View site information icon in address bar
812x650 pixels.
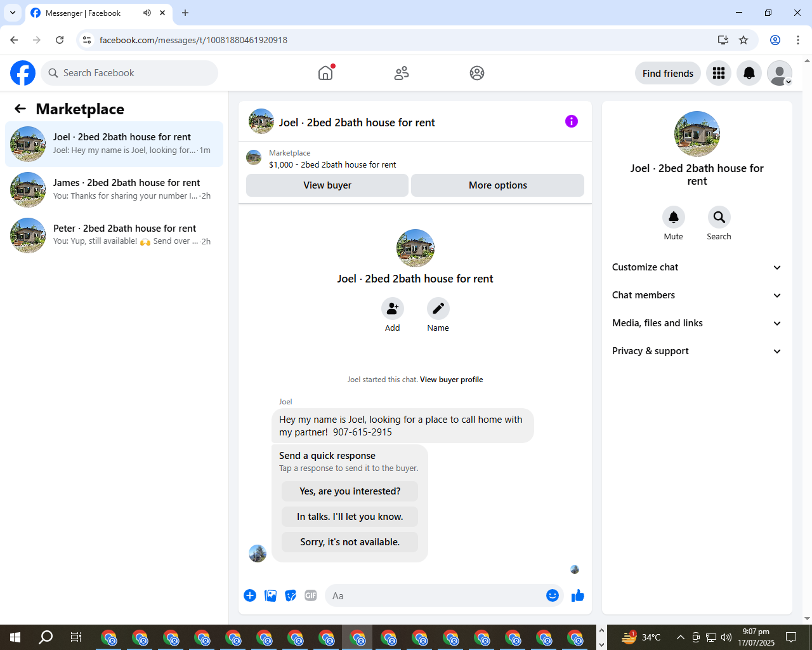click(x=87, y=40)
